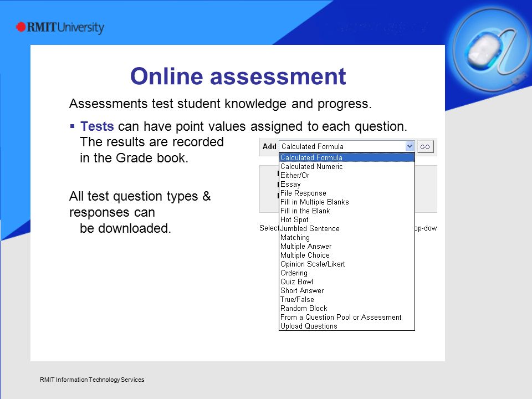This screenshot has height=399, width=532.
Task: Choose Upload Questions option
Action: point(347,326)
